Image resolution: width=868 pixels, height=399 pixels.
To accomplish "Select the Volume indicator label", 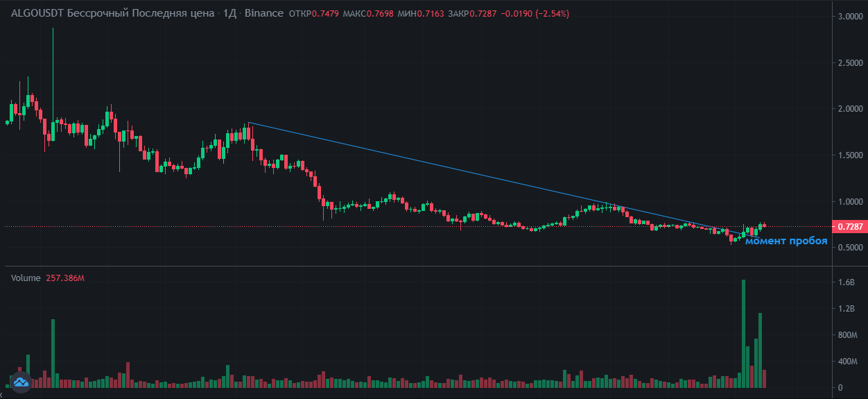I will pos(26,278).
